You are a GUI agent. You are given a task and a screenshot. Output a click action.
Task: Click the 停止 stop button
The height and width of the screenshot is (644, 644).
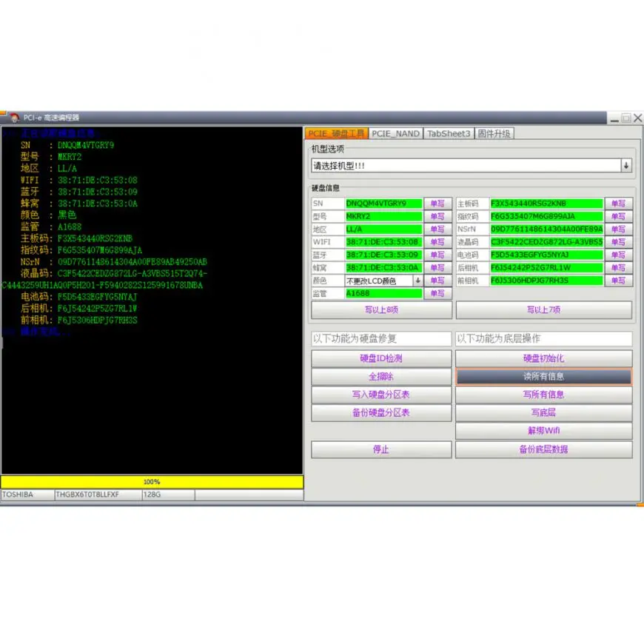(381, 450)
